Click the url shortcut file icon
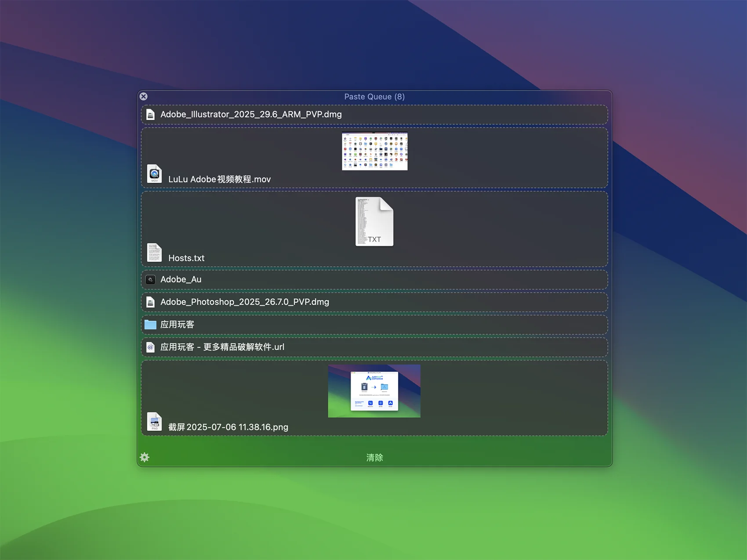The width and height of the screenshot is (747, 560). pyautogui.click(x=150, y=347)
